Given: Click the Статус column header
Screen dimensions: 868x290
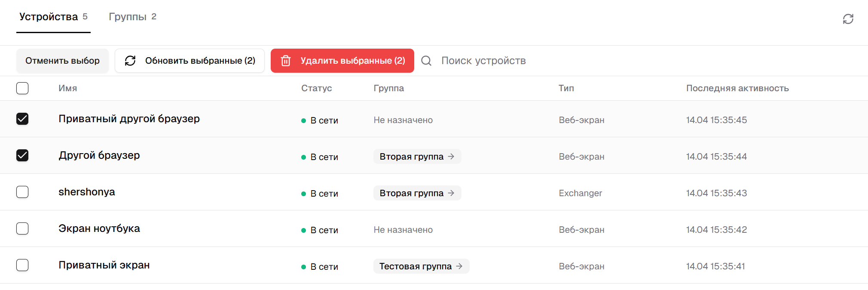Looking at the screenshot, I should [317, 88].
